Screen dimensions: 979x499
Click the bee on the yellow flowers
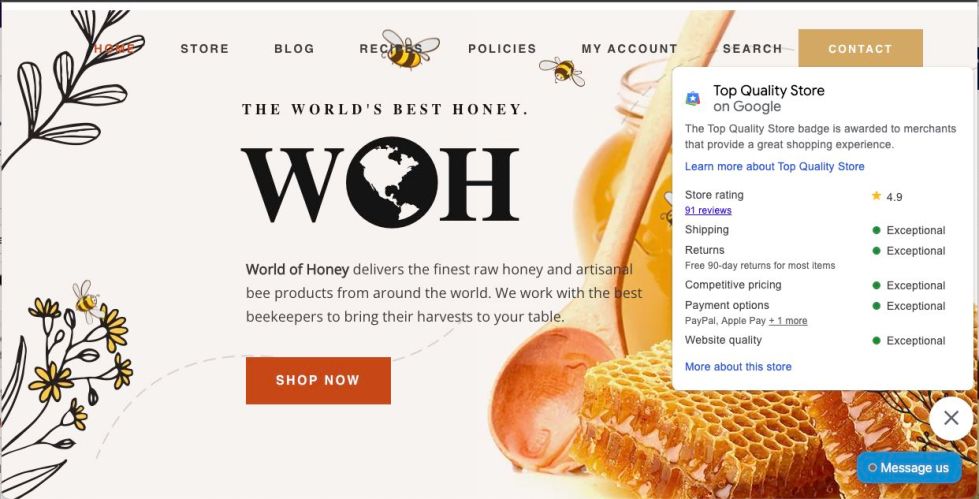coord(85,300)
